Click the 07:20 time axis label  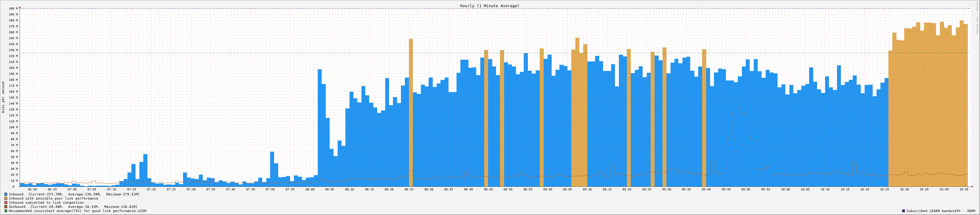151,189
